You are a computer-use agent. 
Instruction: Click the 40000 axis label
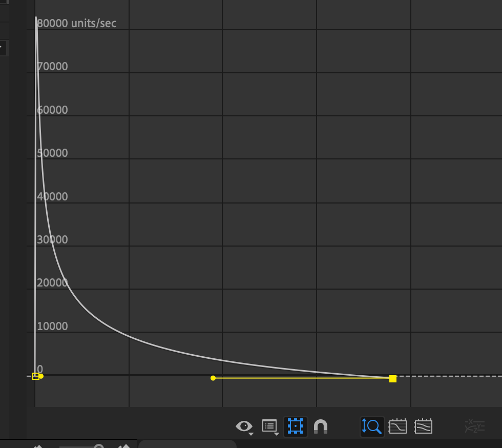pyautogui.click(x=52, y=196)
